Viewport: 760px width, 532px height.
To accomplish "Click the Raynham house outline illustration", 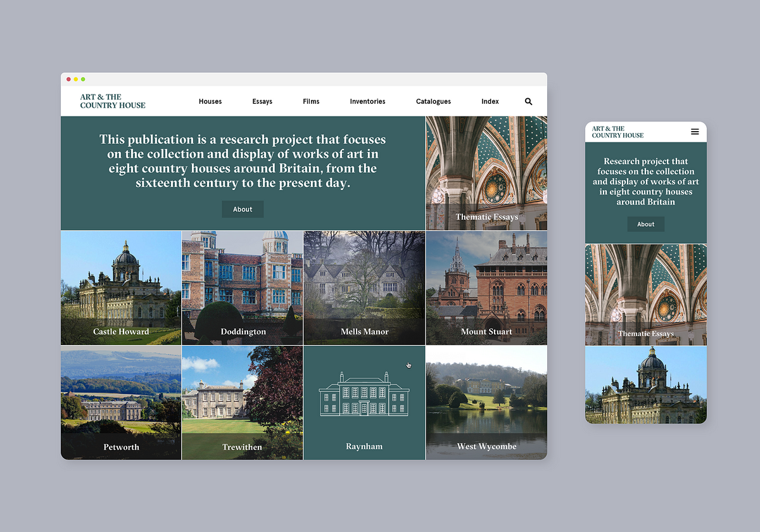I will coord(364,393).
